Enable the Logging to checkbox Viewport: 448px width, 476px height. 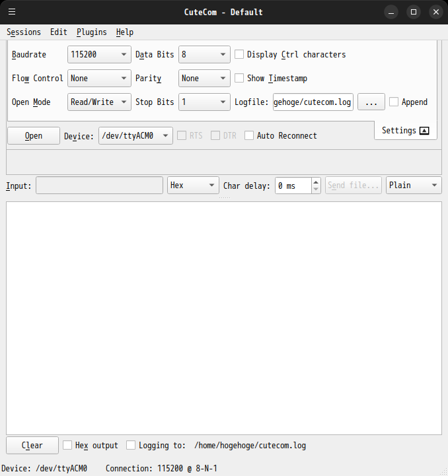(x=131, y=445)
